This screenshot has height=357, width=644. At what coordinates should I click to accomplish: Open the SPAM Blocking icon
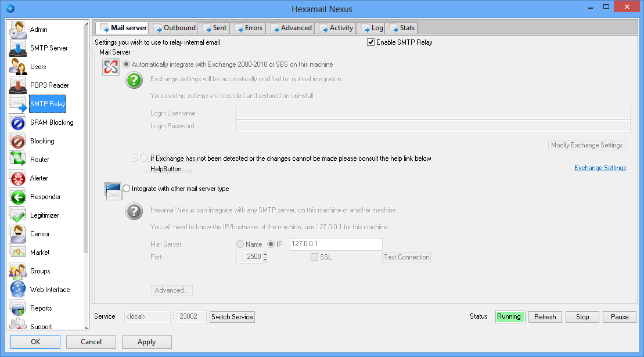(x=17, y=122)
